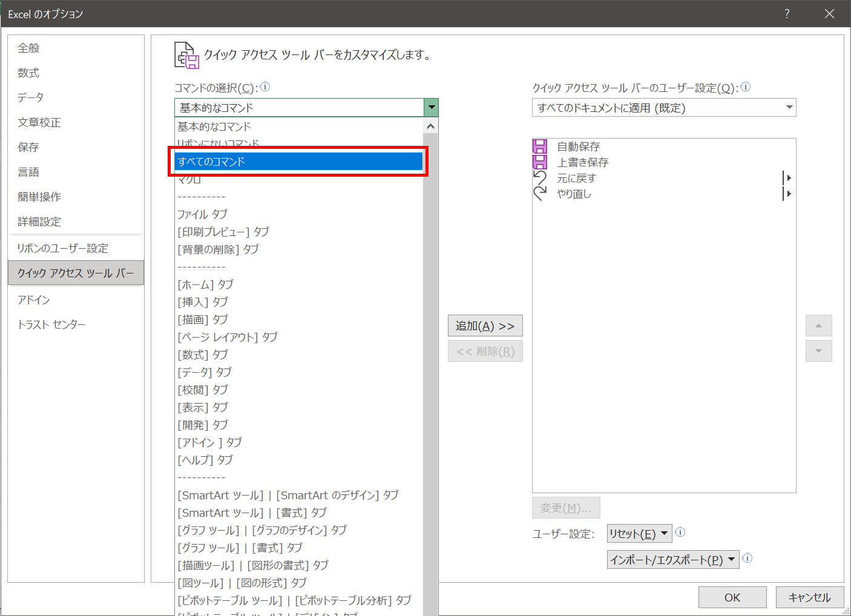Choose [背景の削除] タブ option

(299, 249)
